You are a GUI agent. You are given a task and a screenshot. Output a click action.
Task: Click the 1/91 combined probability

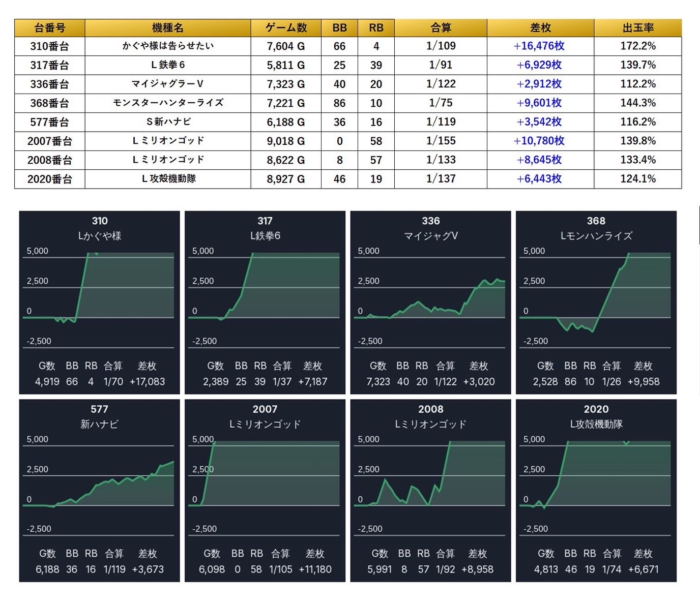[x=441, y=65]
